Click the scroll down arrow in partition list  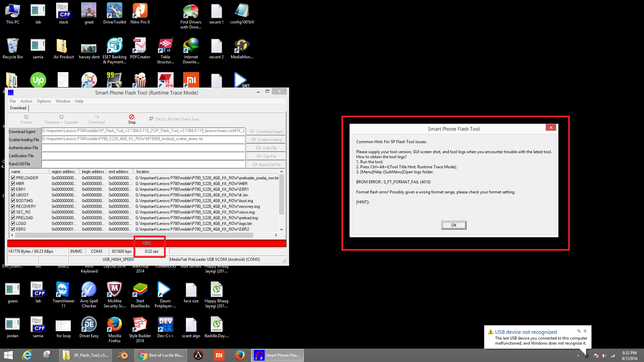pyautogui.click(x=281, y=230)
